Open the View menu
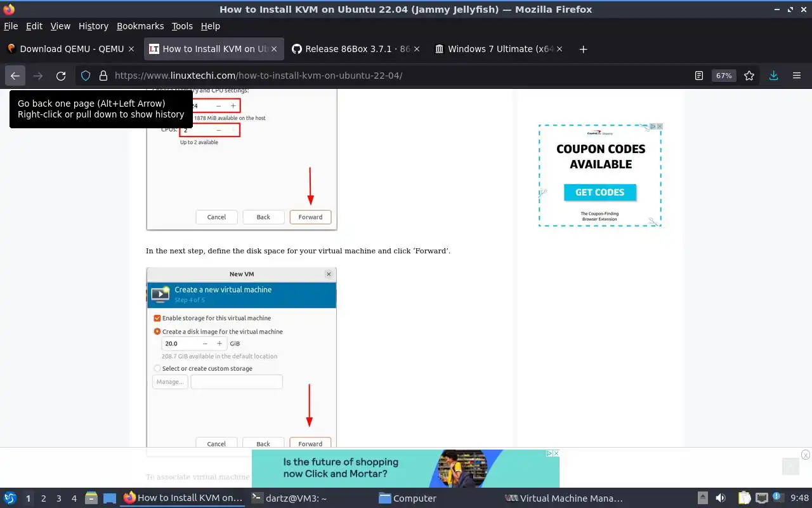 [60, 26]
